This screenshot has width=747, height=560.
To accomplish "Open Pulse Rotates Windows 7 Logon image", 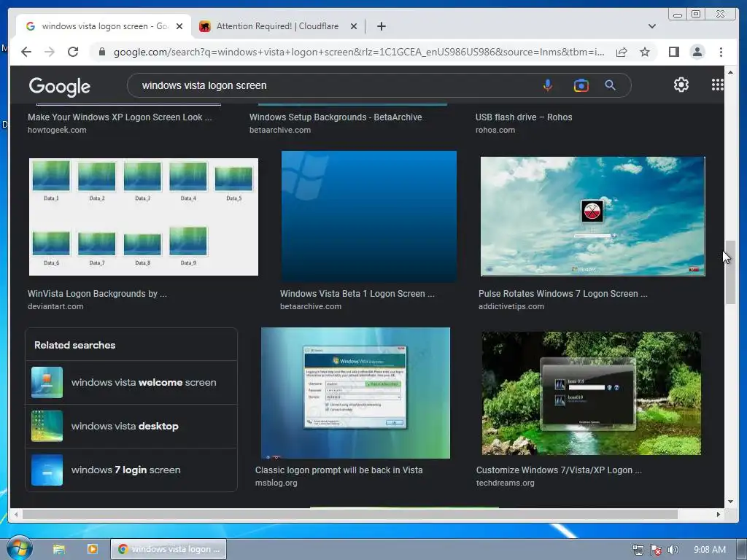I will pos(592,216).
